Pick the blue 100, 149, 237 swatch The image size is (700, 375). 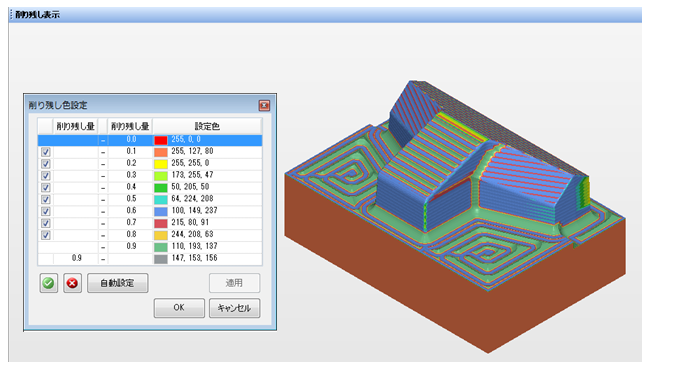point(161,211)
